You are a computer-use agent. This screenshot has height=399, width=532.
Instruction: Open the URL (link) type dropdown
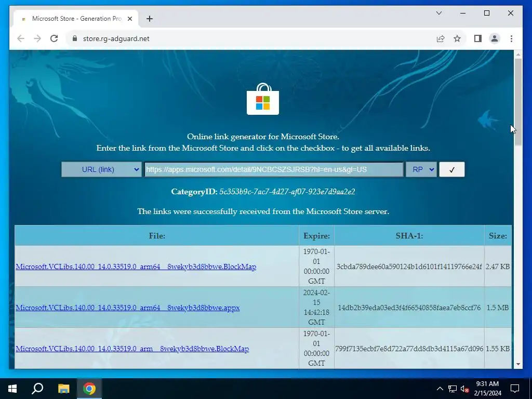click(101, 169)
